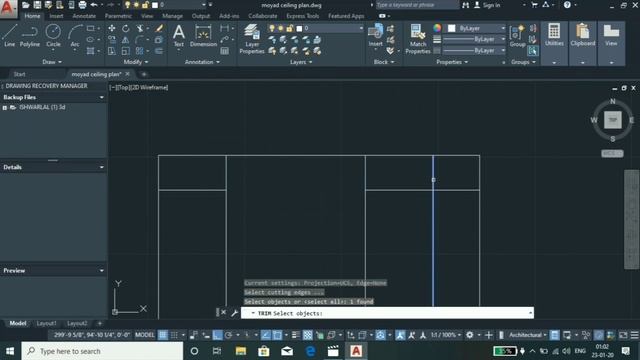
Task: Toggle snap mode in status bar
Action: (174, 335)
